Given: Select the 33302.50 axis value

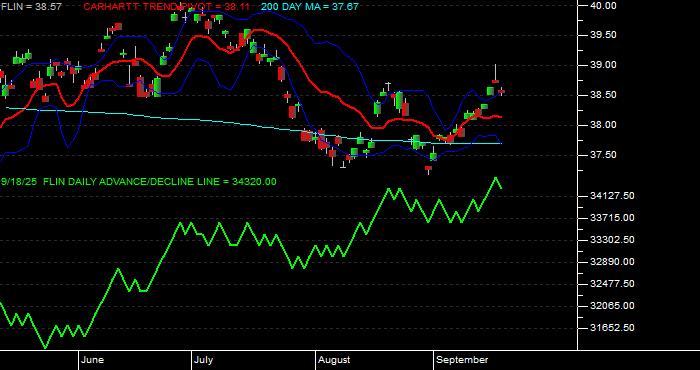Looking at the screenshot, I should click(612, 240).
